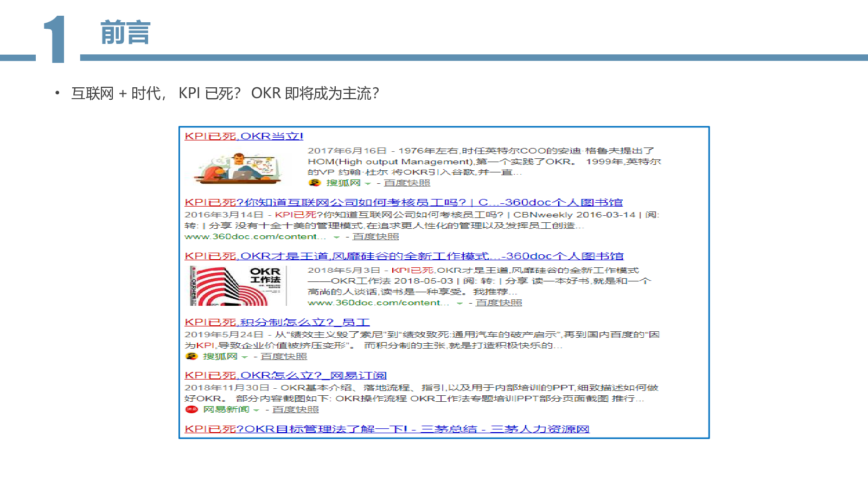Screen dimensions: 868x488
Task: Open 百度快照 link under OKR工作法 result
Action: [x=499, y=303]
